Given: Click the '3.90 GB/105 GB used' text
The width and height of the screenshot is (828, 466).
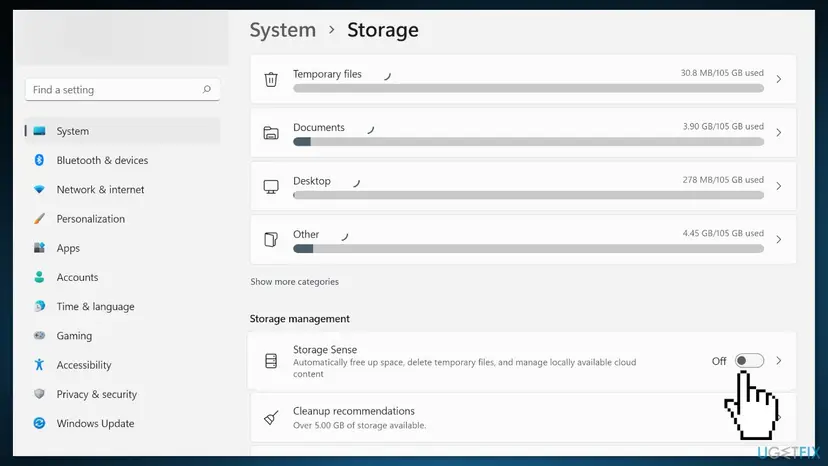Looking at the screenshot, I should pyautogui.click(x=723, y=126).
